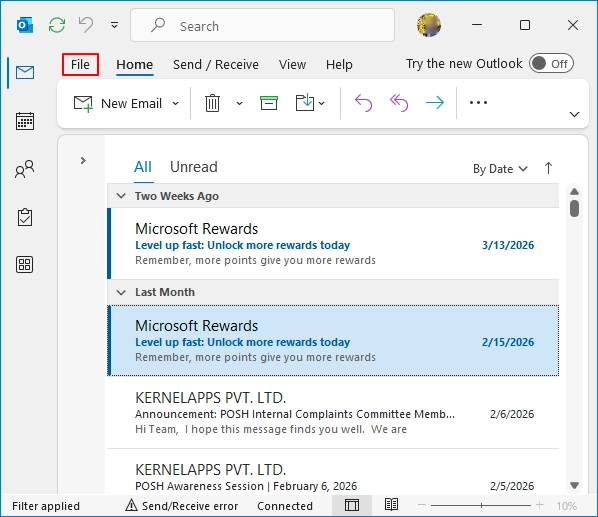Open the POSH Awareness Session email
The height and width of the screenshot is (517, 598).
tap(333, 473)
